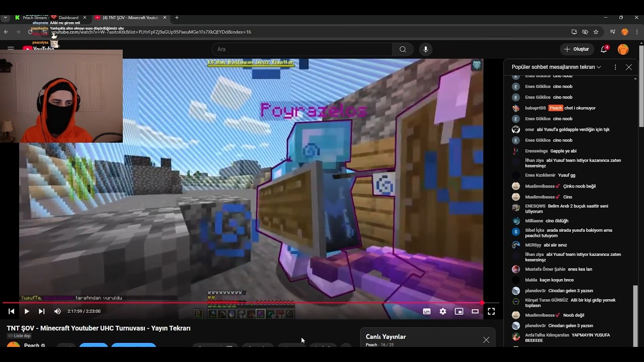644x362 pixels.
Task: Click onur's avatar in chat
Action: tap(516, 130)
